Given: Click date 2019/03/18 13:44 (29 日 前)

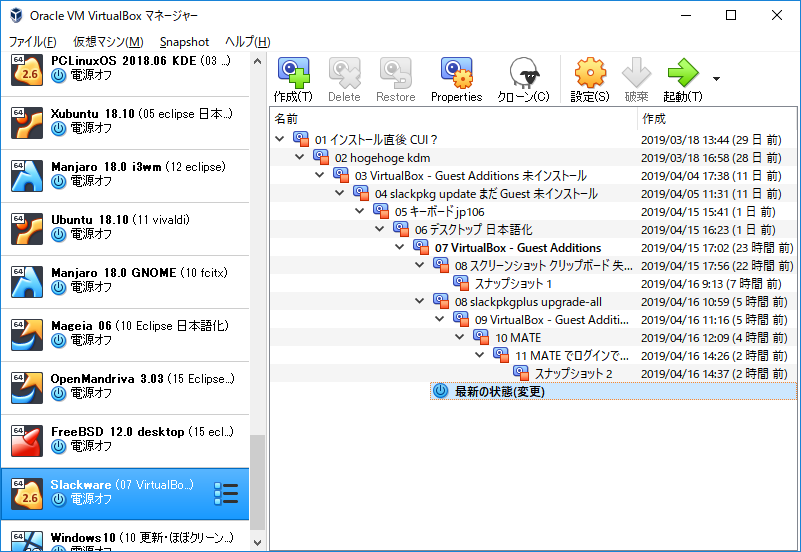Looking at the screenshot, I should 711,139.
